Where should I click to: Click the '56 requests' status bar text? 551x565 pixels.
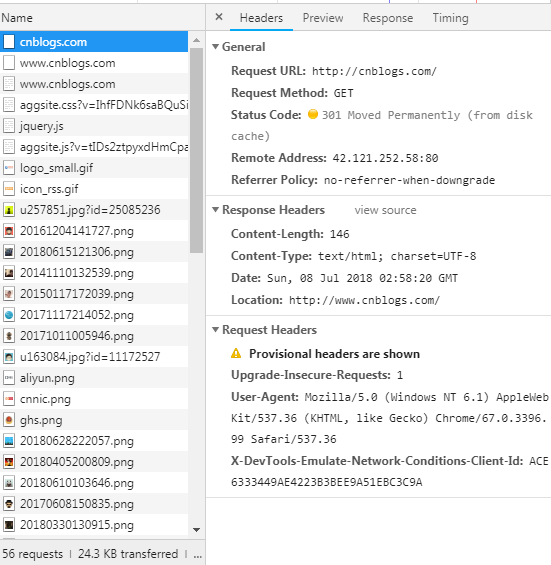pyautogui.click(x=32, y=553)
